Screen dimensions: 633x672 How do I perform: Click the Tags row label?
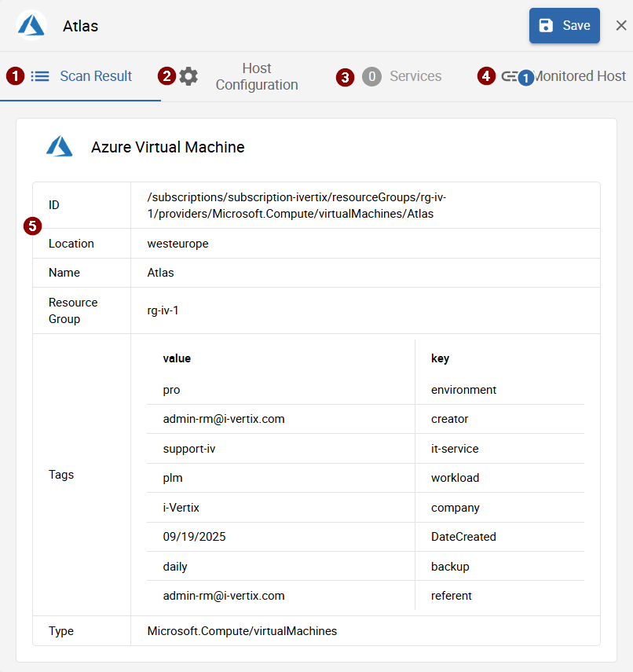tap(60, 475)
